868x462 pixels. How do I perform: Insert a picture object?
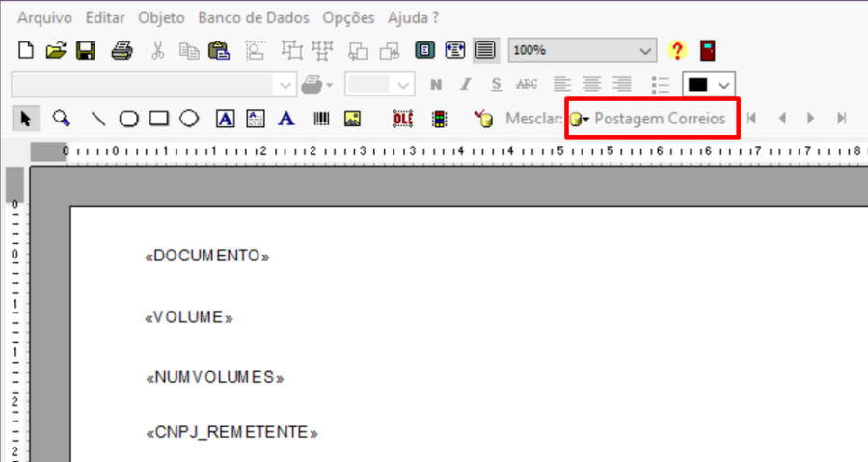(352, 119)
